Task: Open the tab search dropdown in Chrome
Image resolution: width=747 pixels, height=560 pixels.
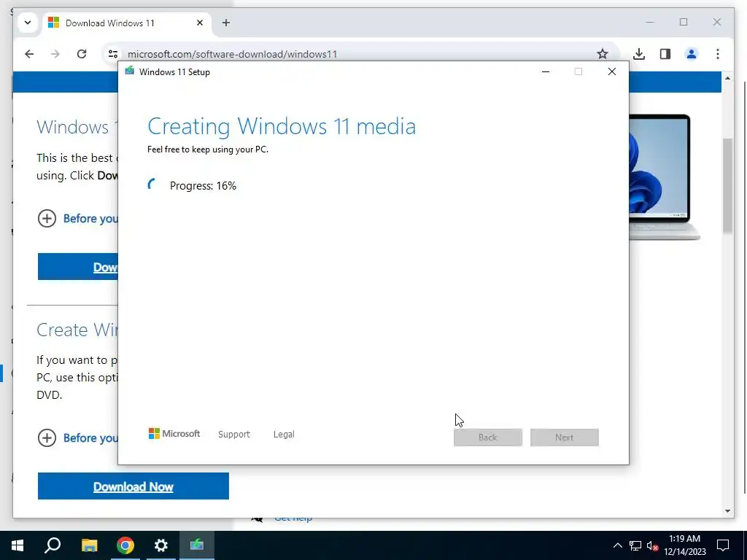Action: [x=28, y=23]
